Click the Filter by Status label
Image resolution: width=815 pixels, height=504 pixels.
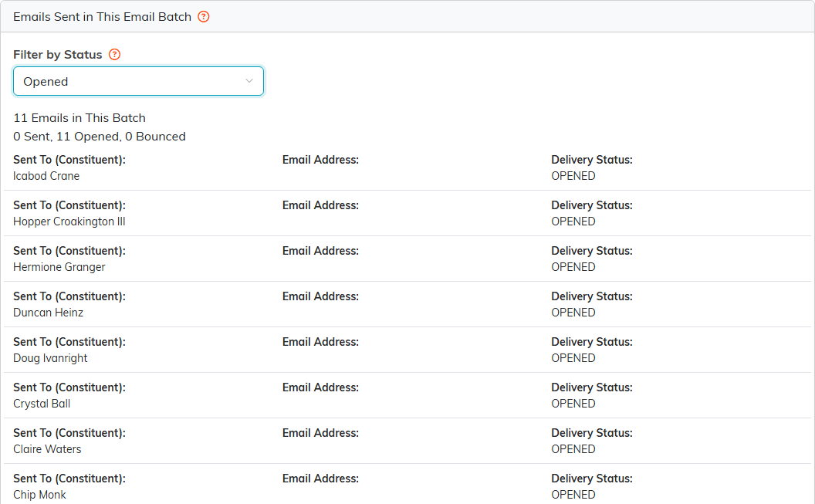click(58, 55)
